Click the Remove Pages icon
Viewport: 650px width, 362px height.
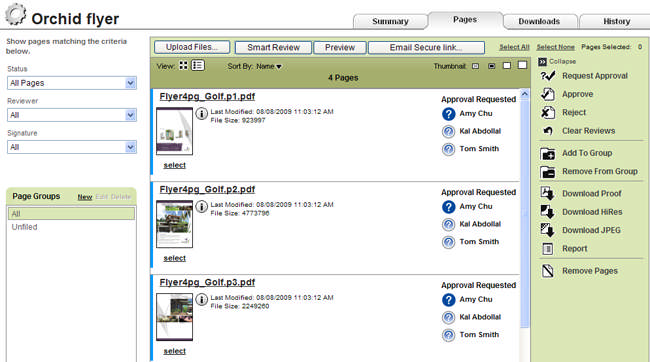(548, 271)
